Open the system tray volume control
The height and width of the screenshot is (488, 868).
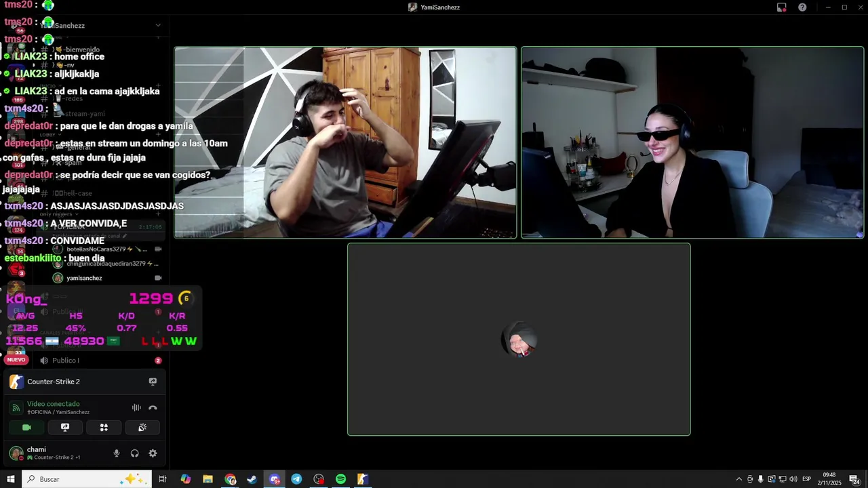(x=793, y=479)
